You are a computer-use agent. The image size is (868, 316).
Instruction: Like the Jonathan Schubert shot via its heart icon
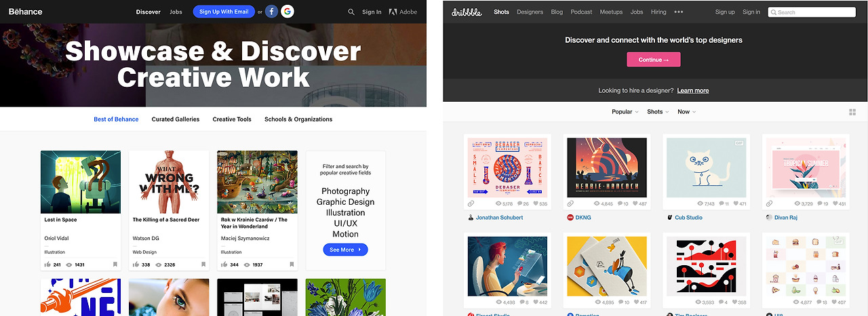(535, 203)
